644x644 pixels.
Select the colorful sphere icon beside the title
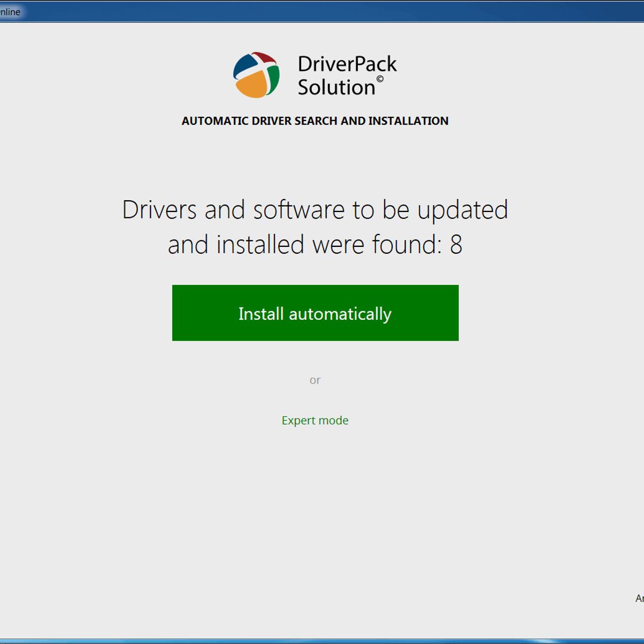(257, 75)
